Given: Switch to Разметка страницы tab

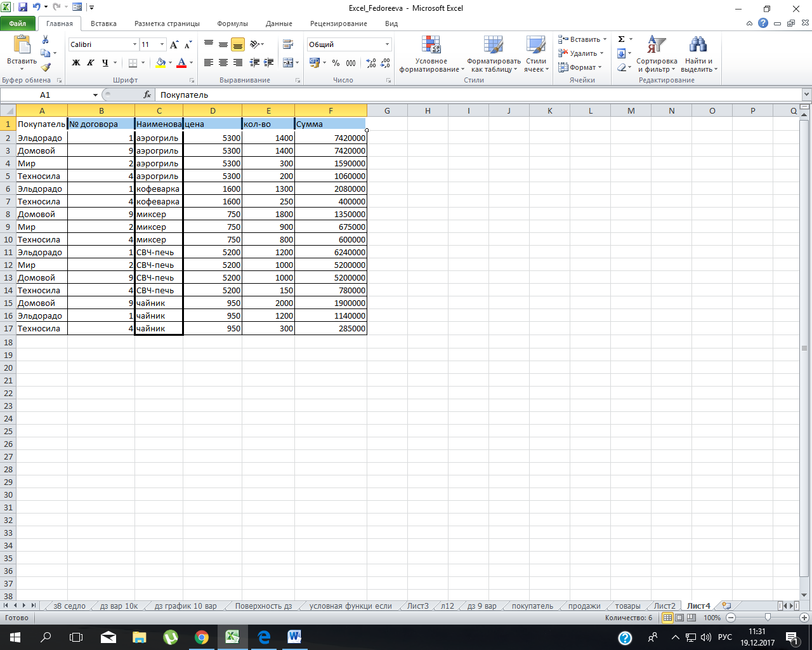Looking at the screenshot, I should 167,23.
